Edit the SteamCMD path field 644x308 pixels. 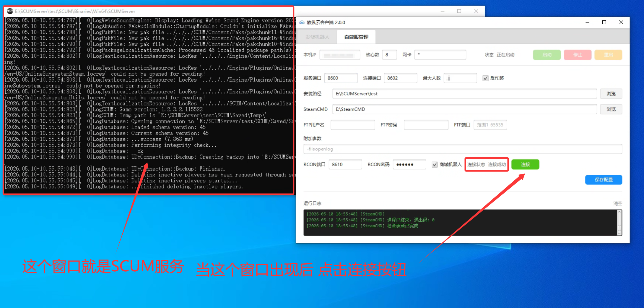pyautogui.click(x=464, y=109)
